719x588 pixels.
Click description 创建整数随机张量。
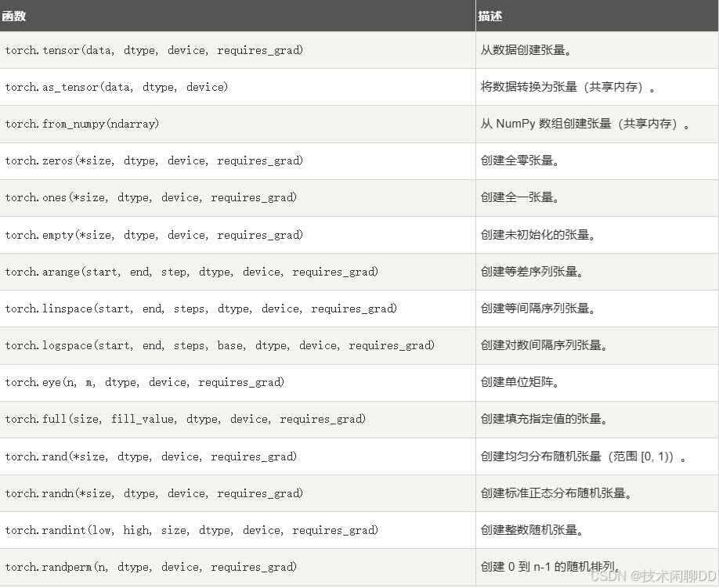tap(533, 530)
